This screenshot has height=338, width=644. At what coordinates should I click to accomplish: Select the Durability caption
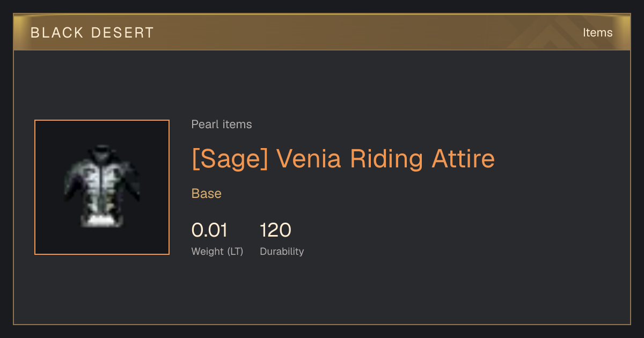click(282, 252)
